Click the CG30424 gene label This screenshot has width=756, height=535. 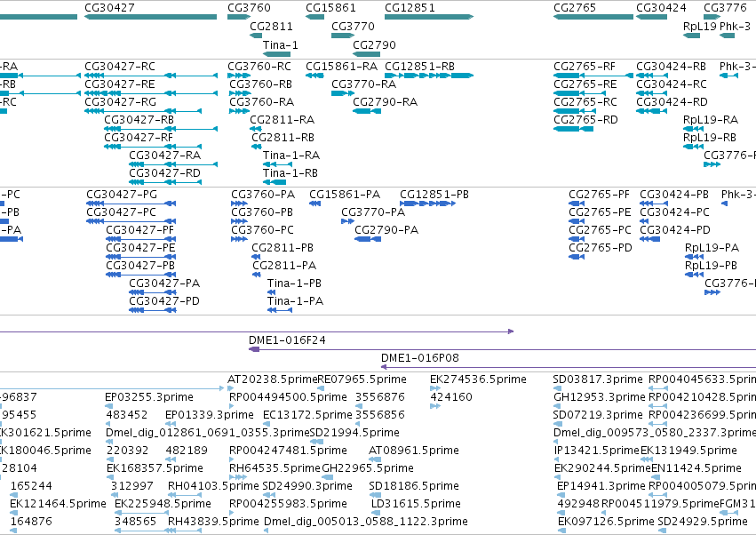tap(661, 8)
